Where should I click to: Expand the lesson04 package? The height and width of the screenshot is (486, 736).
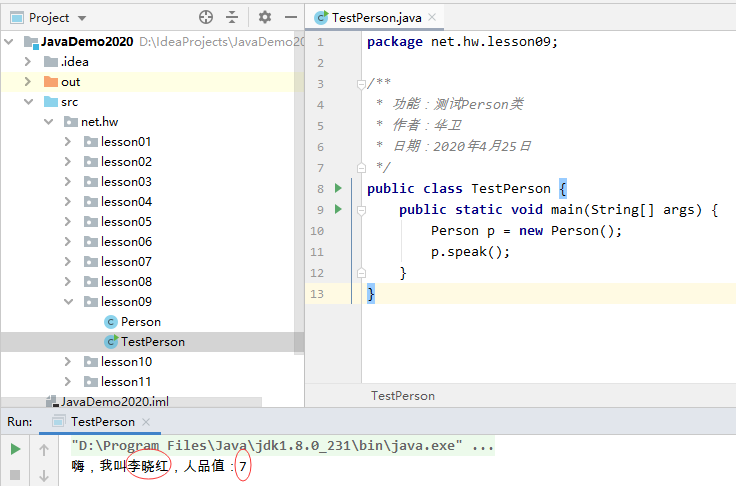pyautogui.click(x=68, y=202)
